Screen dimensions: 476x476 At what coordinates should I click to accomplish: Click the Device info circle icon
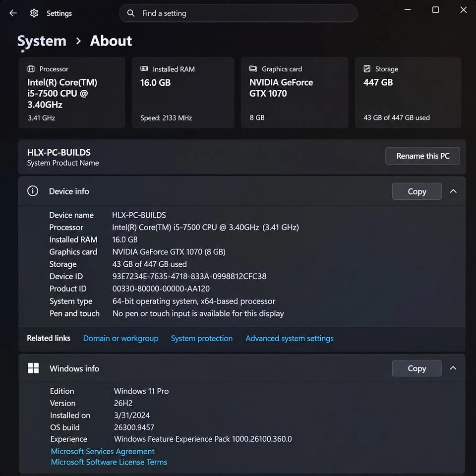click(x=33, y=191)
